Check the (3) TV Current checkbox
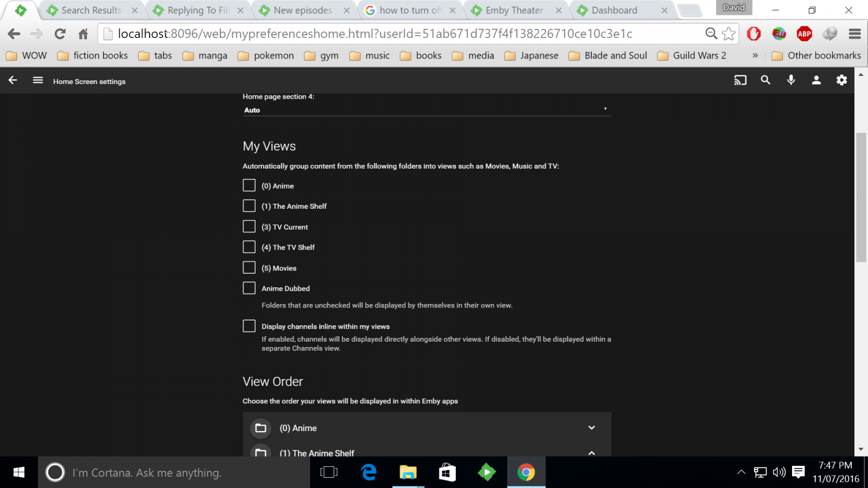 (x=249, y=227)
